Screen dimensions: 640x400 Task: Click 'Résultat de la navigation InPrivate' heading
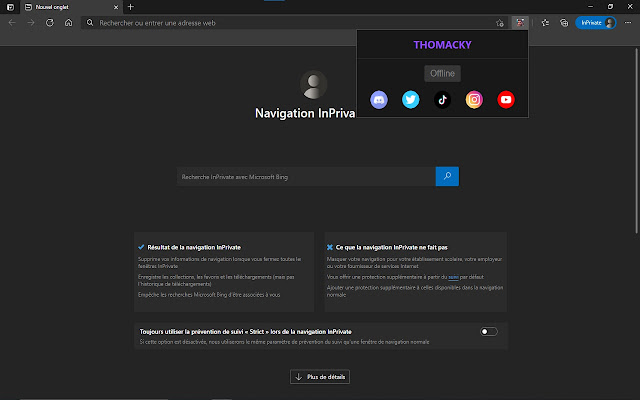tap(194, 247)
